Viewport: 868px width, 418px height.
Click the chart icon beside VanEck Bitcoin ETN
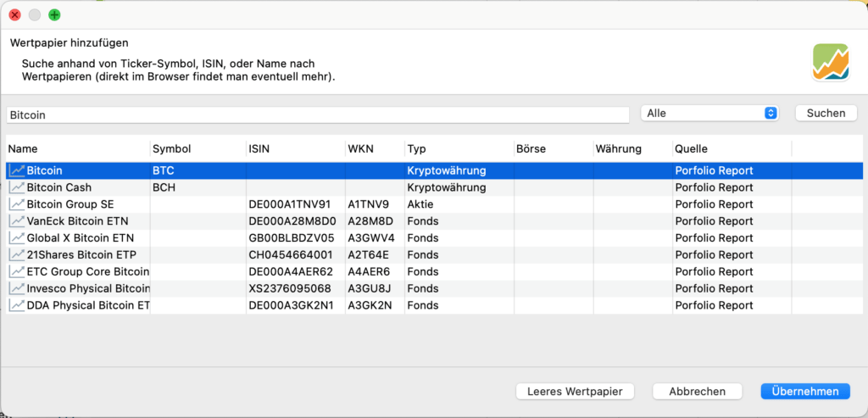point(17,221)
